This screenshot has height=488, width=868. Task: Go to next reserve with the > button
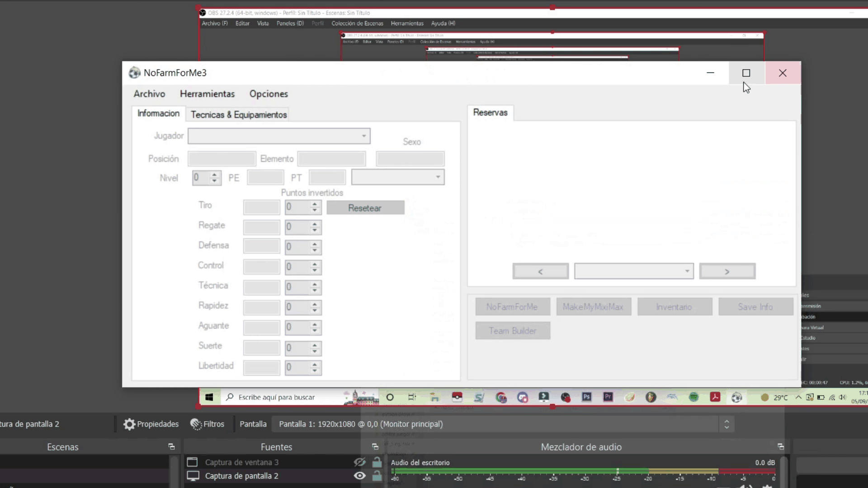pyautogui.click(x=727, y=271)
